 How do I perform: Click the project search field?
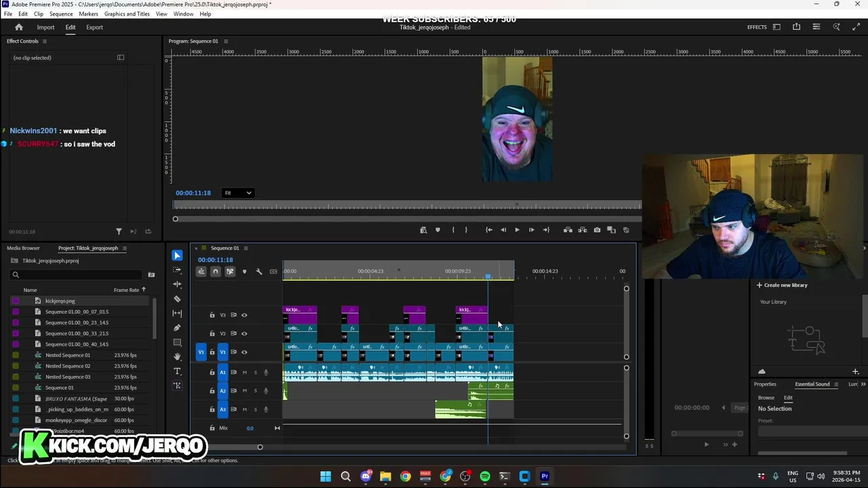(x=77, y=274)
